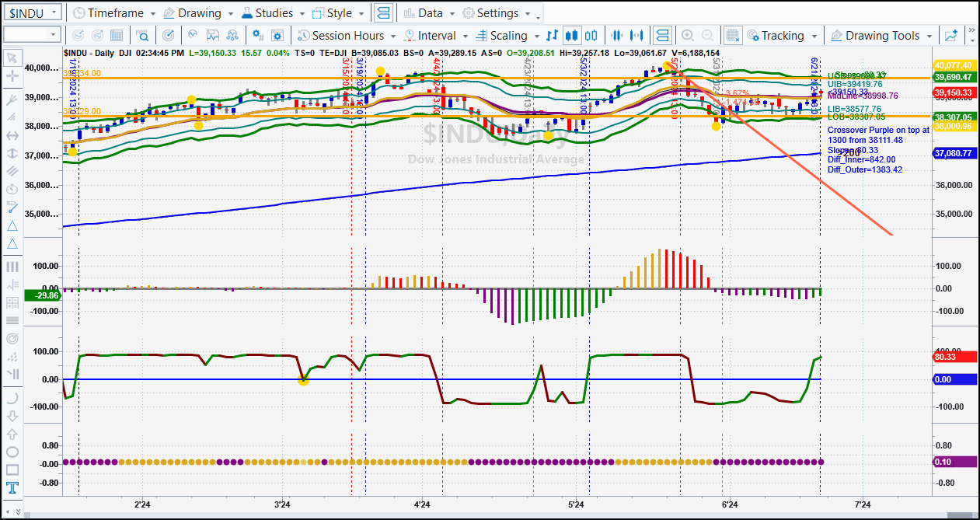
Task: Click the zoom in magnifier icon
Action: [x=688, y=35]
